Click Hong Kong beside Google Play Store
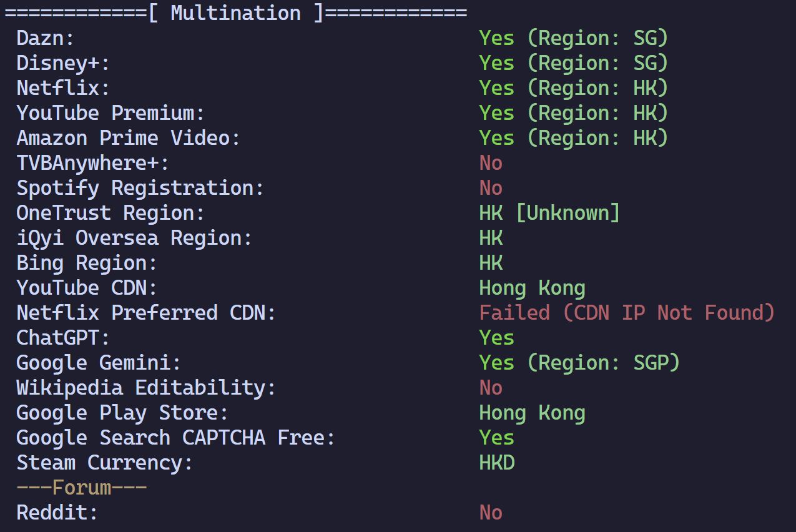 (x=532, y=413)
